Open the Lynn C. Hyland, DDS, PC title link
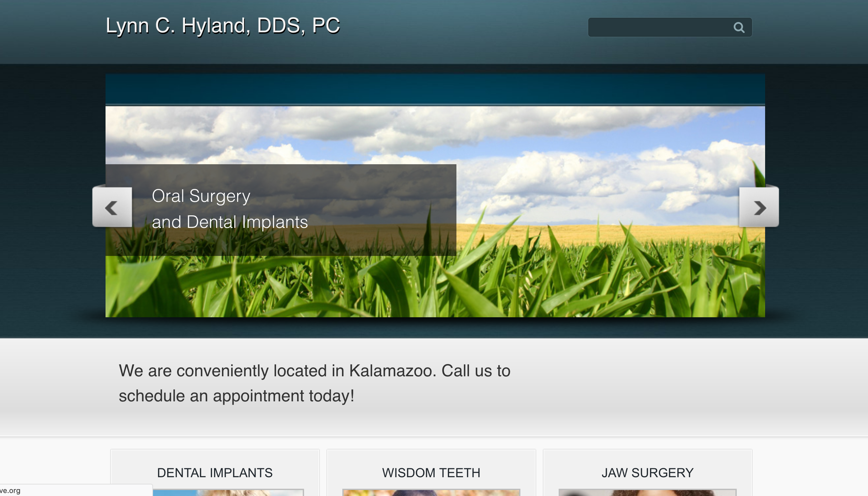 click(x=223, y=25)
